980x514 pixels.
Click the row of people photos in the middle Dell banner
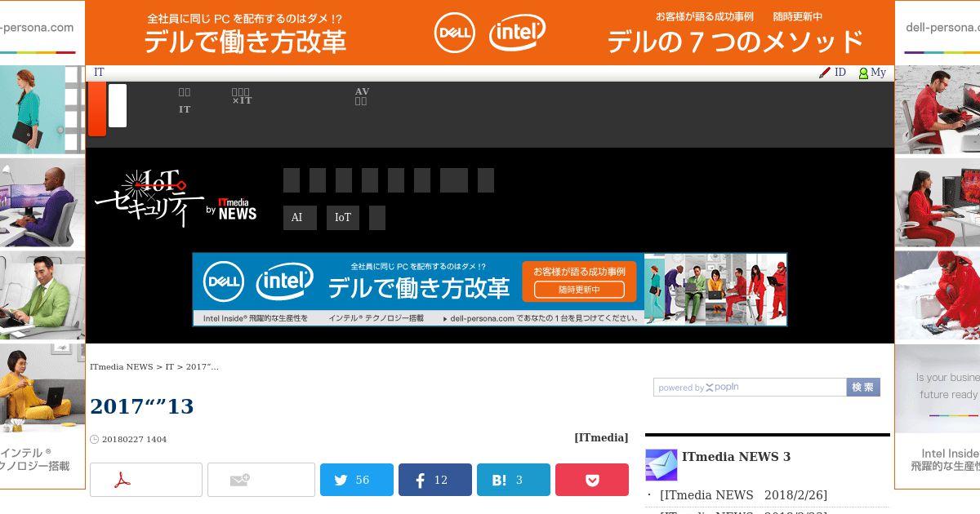pyautogui.click(x=715, y=289)
